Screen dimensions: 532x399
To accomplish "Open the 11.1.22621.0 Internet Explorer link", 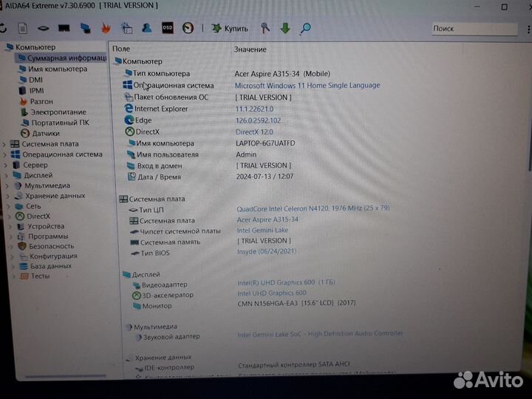I will click(x=254, y=109).
